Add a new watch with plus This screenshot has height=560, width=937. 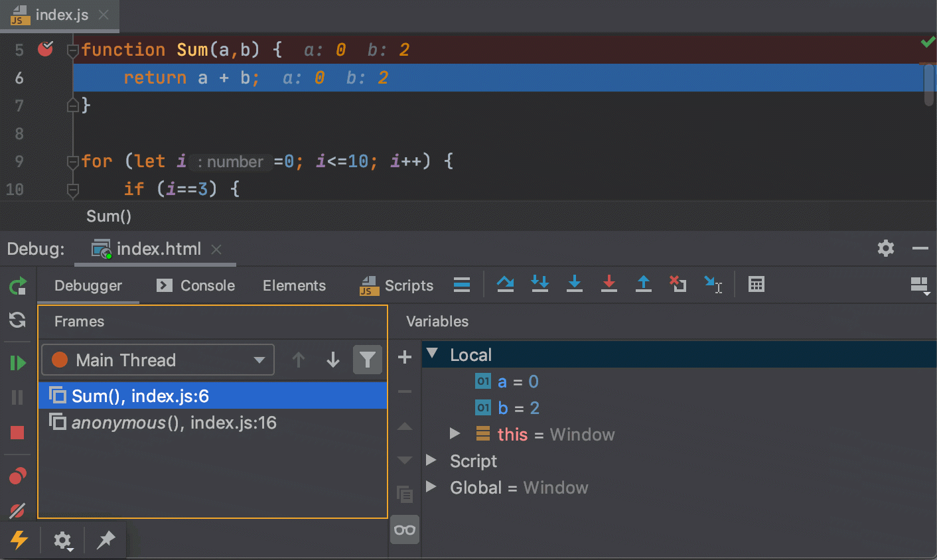[x=405, y=358]
